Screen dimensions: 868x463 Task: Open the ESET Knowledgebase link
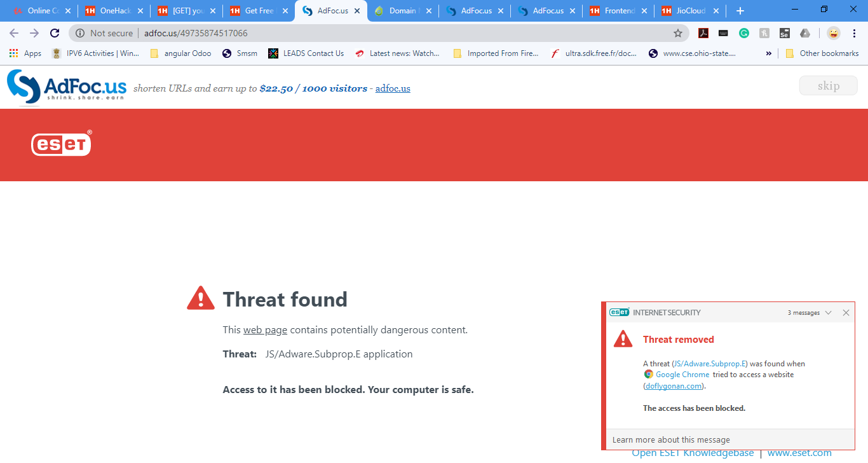tap(693, 453)
